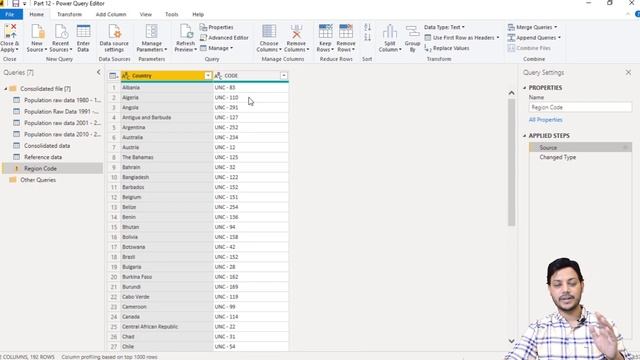Viewport: 640px width, 360px height.
Task: Close the Query Settings pane
Action: (628, 72)
